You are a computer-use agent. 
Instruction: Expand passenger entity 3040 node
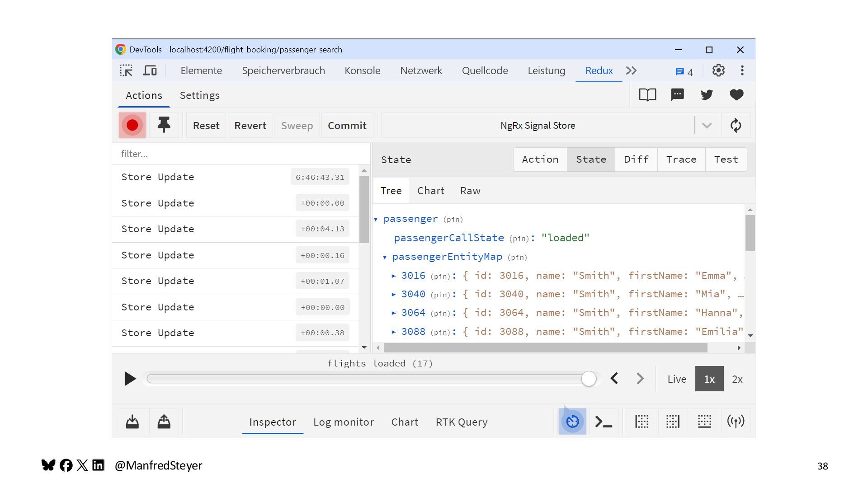coord(394,295)
